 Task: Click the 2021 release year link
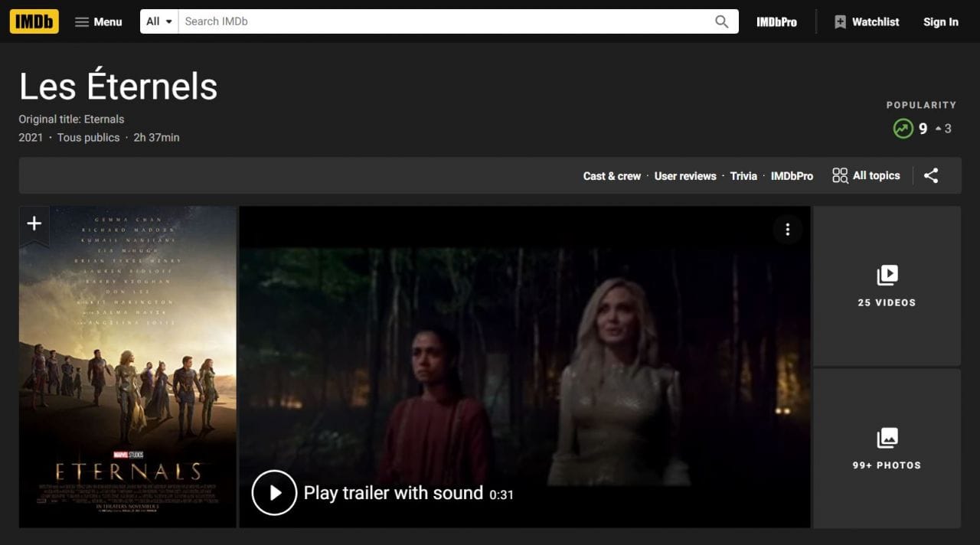tap(31, 138)
